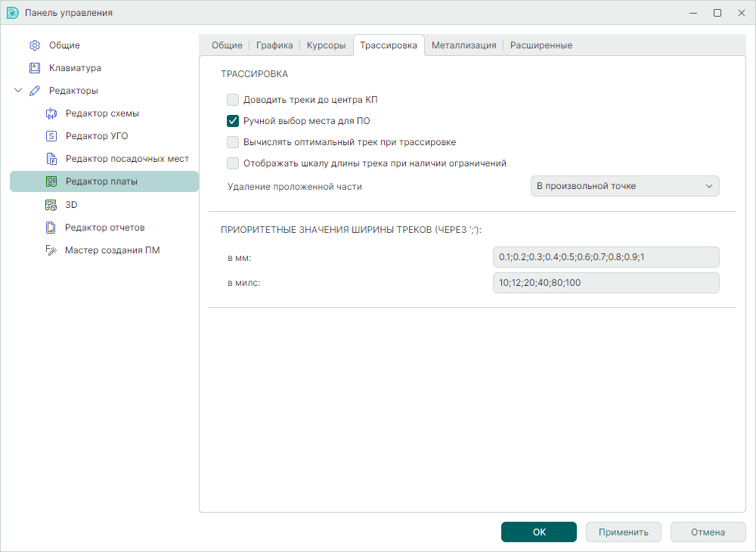Image resolution: width=756 pixels, height=552 pixels.
Task: Enable Доводить треки до центра КП
Action: (x=233, y=100)
